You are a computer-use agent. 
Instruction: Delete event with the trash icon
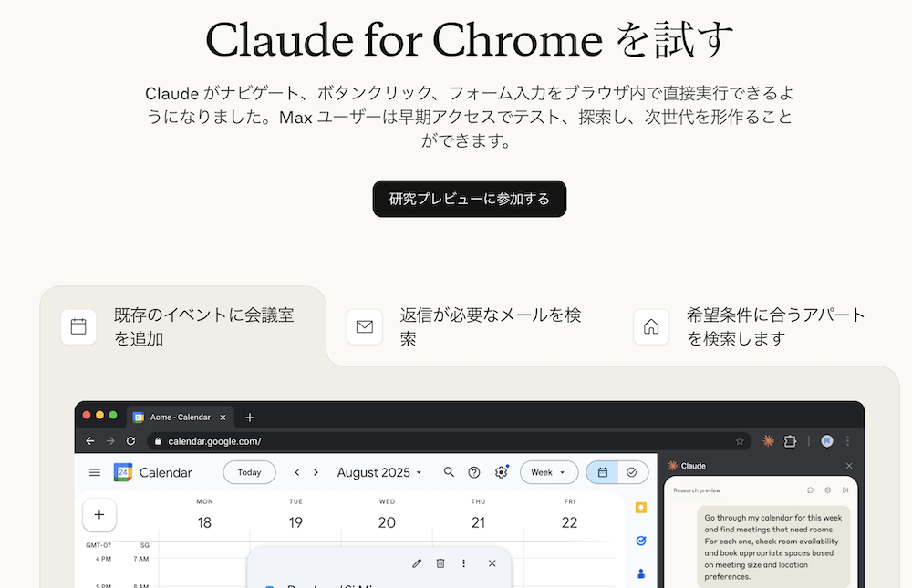pyautogui.click(x=440, y=563)
